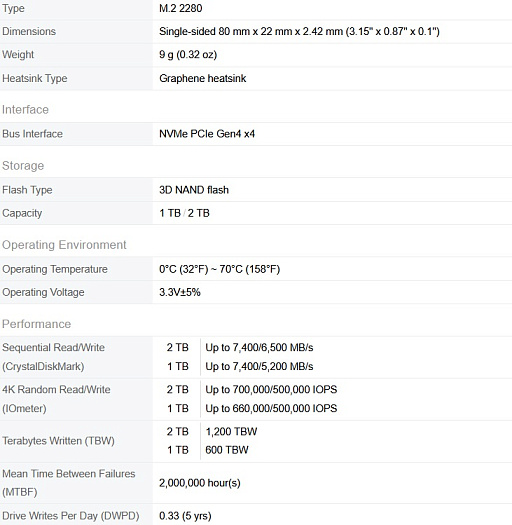This screenshot has height=525, width=512.
Task: Click the 'Operating Voltage' label
Action: point(43,292)
